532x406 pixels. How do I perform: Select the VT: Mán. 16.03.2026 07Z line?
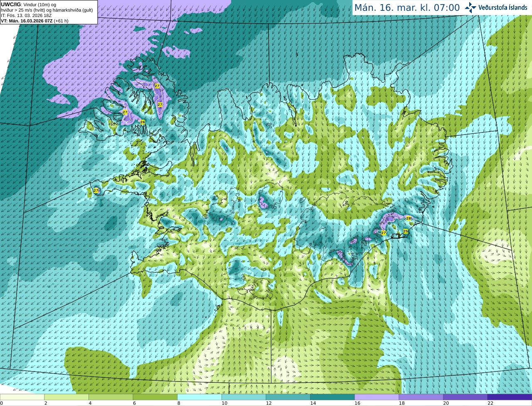click(x=34, y=21)
